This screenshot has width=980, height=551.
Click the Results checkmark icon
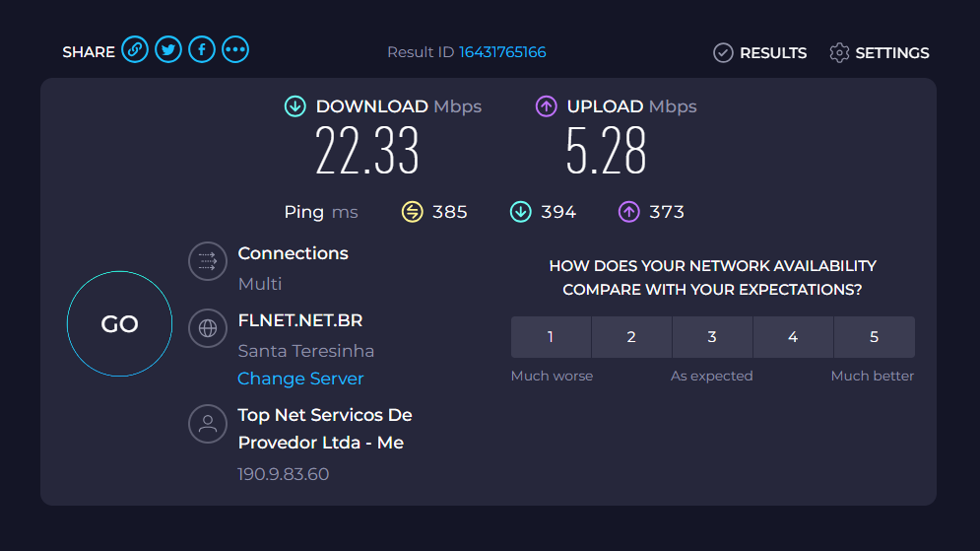coord(723,53)
